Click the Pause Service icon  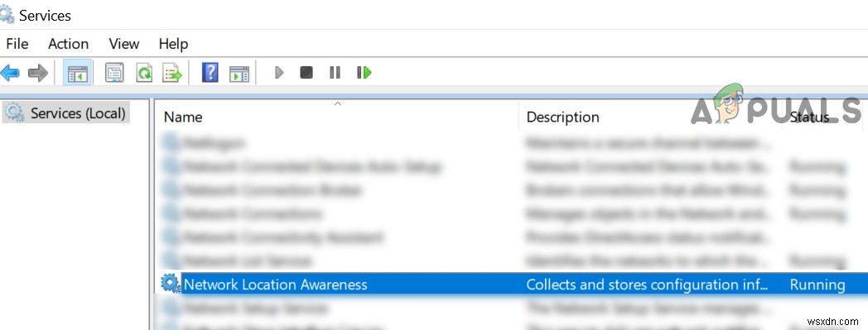tap(335, 73)
